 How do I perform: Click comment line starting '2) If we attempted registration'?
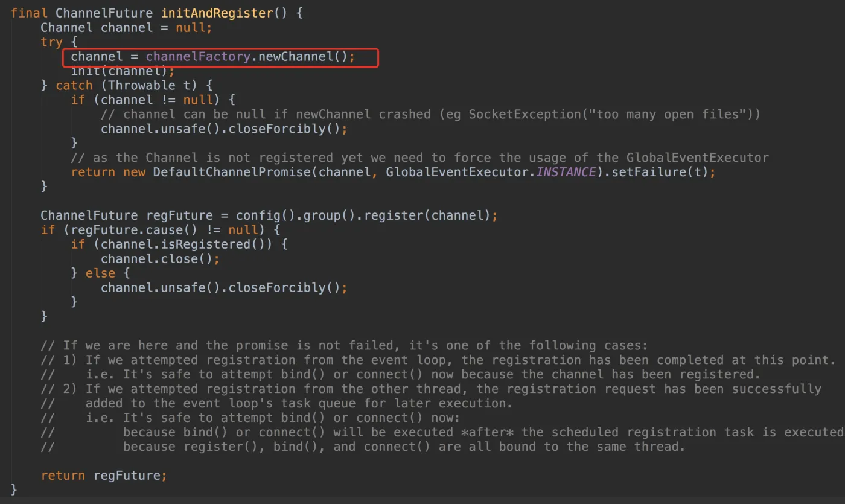tap(431, 389)
